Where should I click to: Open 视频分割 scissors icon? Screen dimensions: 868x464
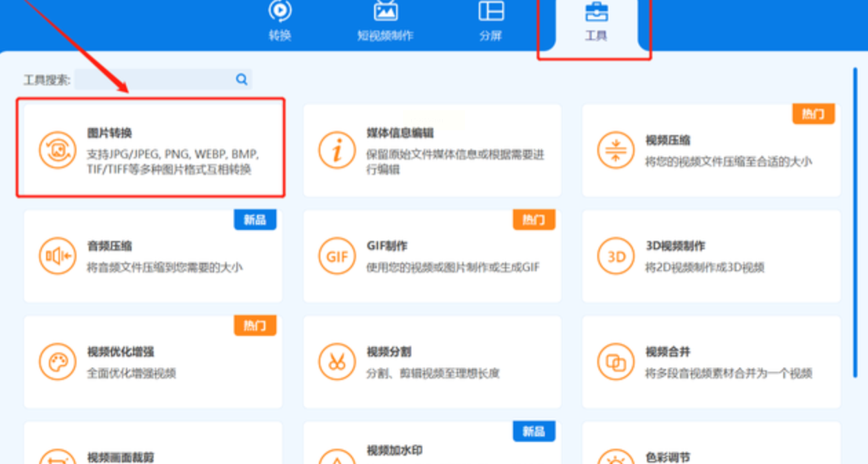coord(337,362)
